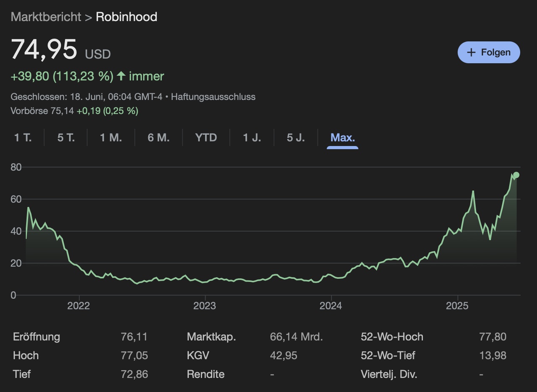Click the Folgen follow button
Screen dimensions: 537x392
[489, 52]
